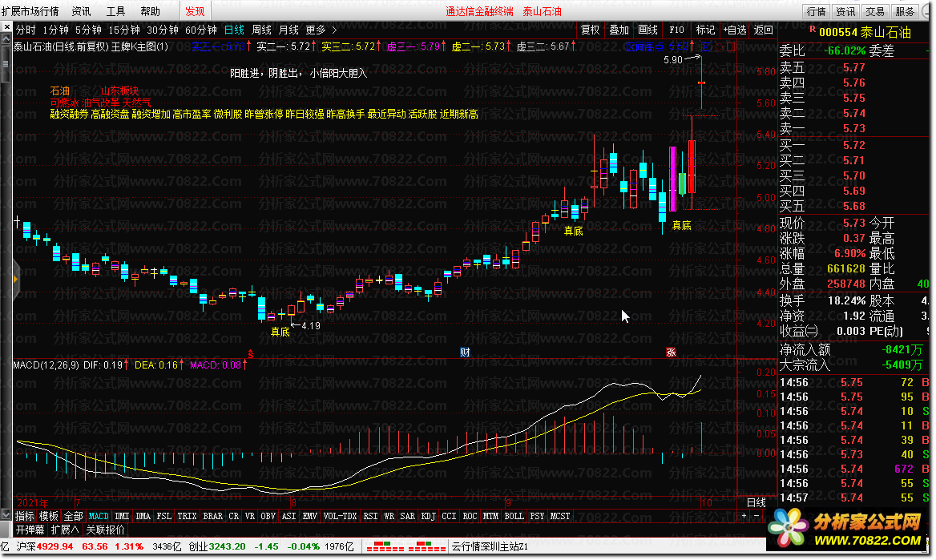Switch to the 30分钟 period
Viewport: 936px width, 560px height.
(163, 30)
